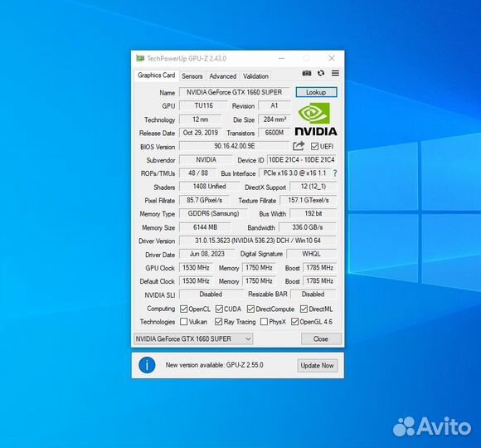This screenshot has height=448, width=481.
Task: Toggle the UEFI checkbox
Action: pos(314,146)
